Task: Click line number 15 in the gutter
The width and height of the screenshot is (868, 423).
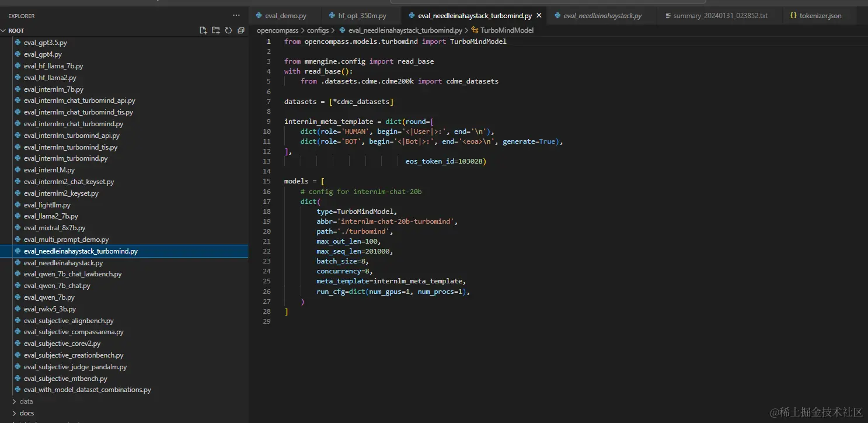Action: [x=267, y=181]
